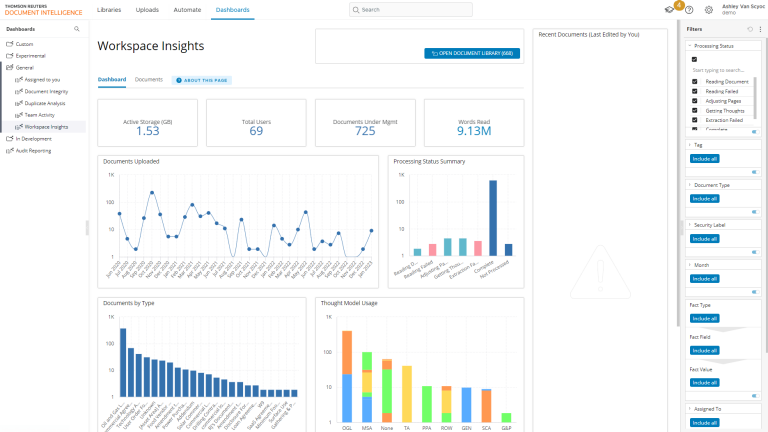Uncheck the Reading Document filter checkbox
The width and height of the screenshot is (768, 432).
695,81
